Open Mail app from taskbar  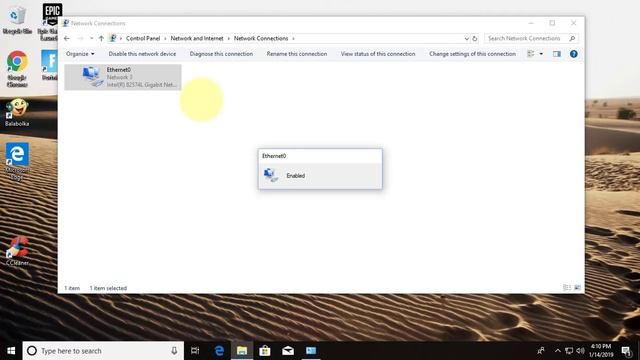288,351
